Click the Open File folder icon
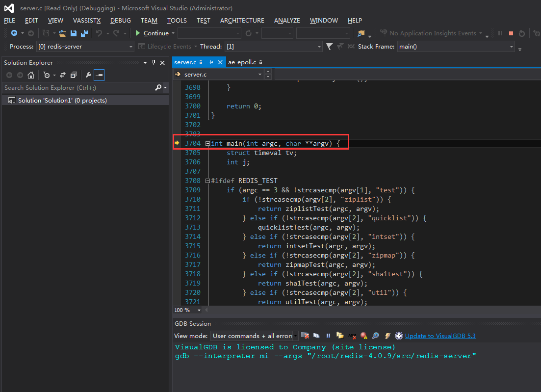541x392 pixels. tap(62, 33)
